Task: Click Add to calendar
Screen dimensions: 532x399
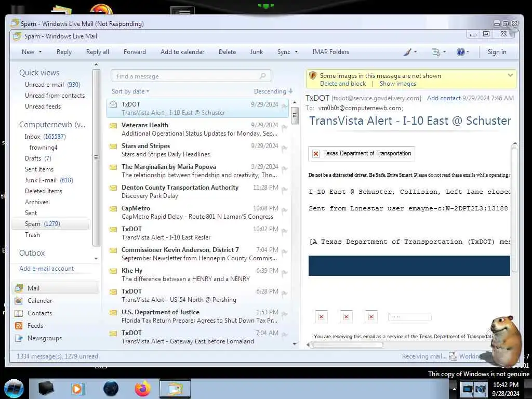Action: click(182, 52)
